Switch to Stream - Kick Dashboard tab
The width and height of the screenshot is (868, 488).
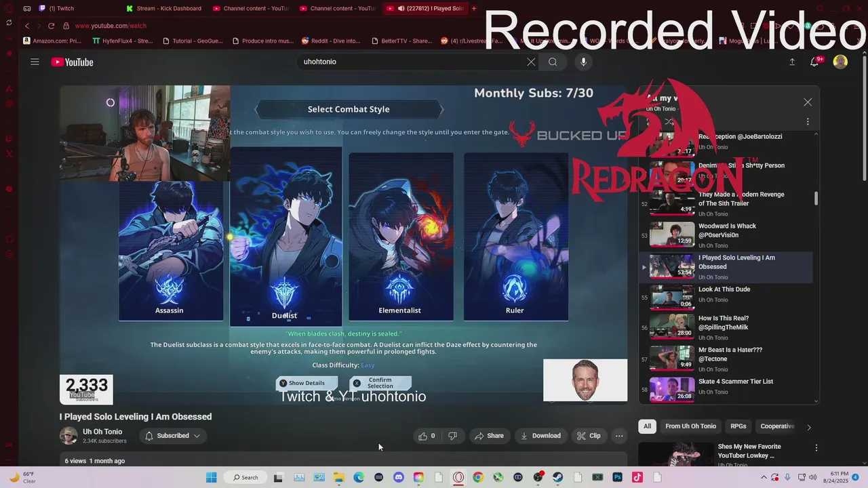click(165, 9)
